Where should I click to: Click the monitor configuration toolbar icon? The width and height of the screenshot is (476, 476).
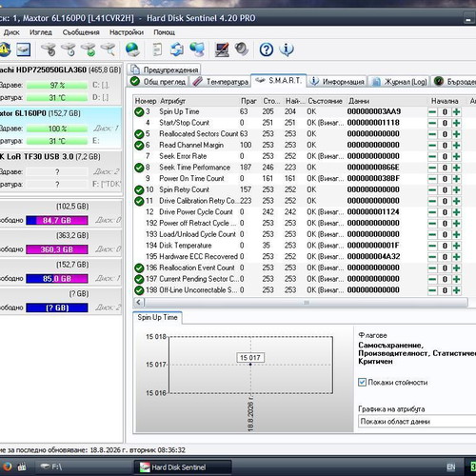click(x=222, y=50)
